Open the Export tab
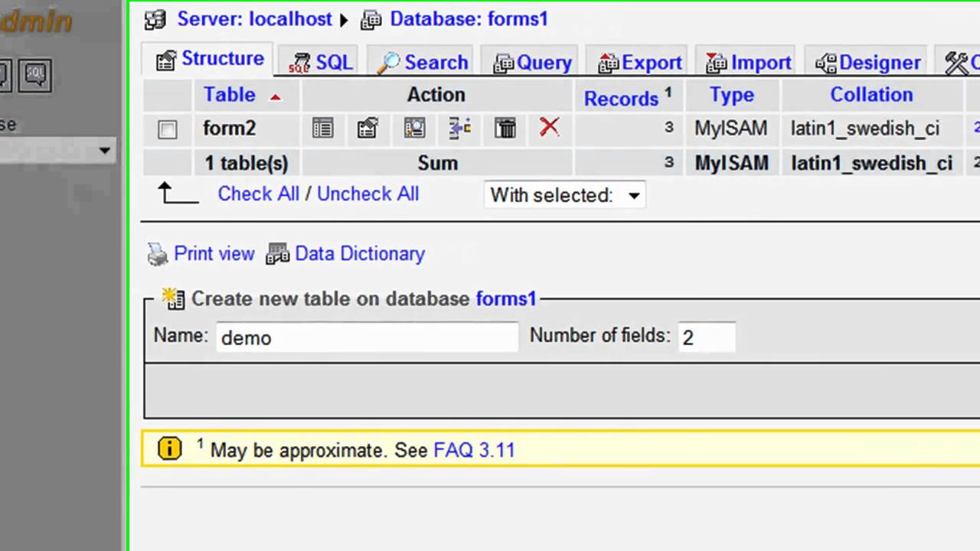The height and width of the screenshot is (551, 980). (640, 63)
